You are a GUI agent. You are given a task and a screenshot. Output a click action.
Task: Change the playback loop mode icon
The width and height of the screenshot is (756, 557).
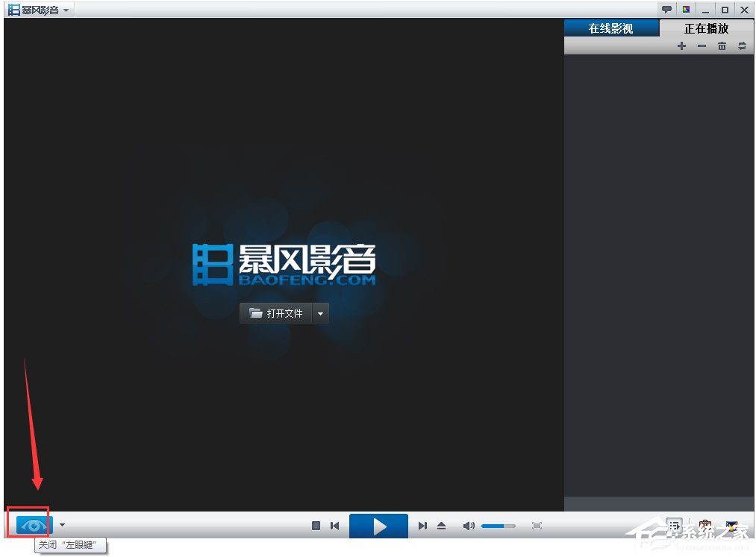tap(742, 45)
